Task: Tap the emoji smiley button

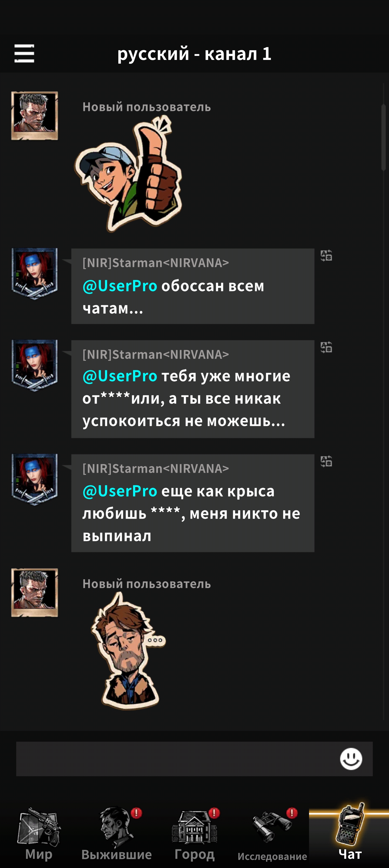Action: (351, 759)
